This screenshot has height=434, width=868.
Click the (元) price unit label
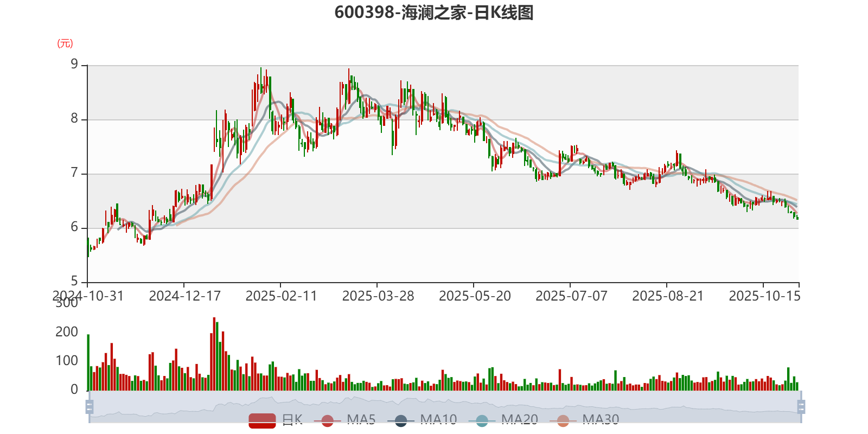point(65,43)
